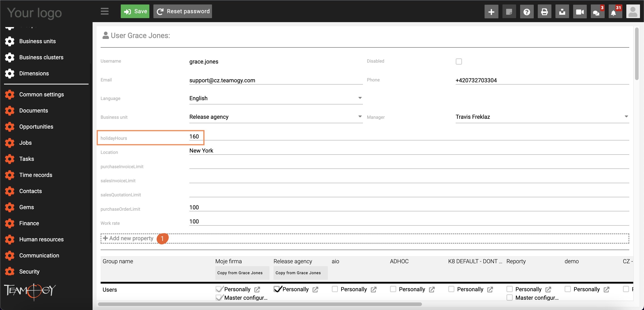This screenshot has width=644, height=310.
Task: Click the Common settings orange gear icon
Action: 9,95
